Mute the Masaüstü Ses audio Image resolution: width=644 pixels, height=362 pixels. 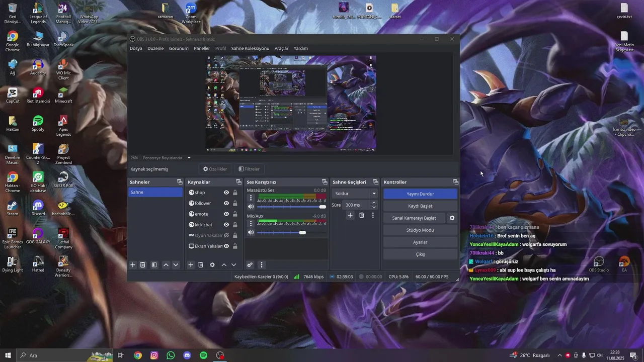(x=251, y=207)
